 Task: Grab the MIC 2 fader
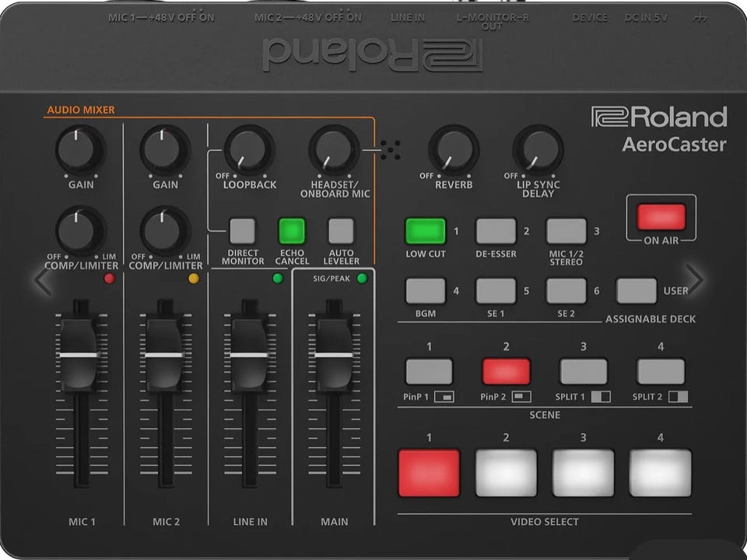tap(164, 355)
